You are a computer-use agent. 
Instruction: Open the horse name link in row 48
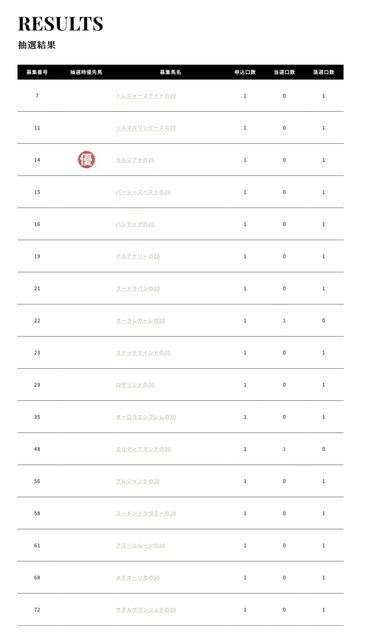click(143, 449)
